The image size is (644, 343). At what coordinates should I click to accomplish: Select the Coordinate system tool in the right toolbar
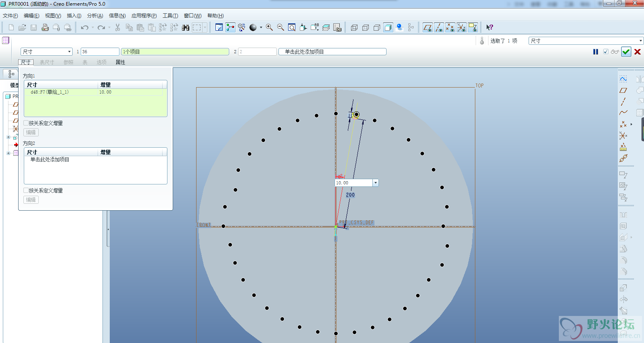(623, 136)
